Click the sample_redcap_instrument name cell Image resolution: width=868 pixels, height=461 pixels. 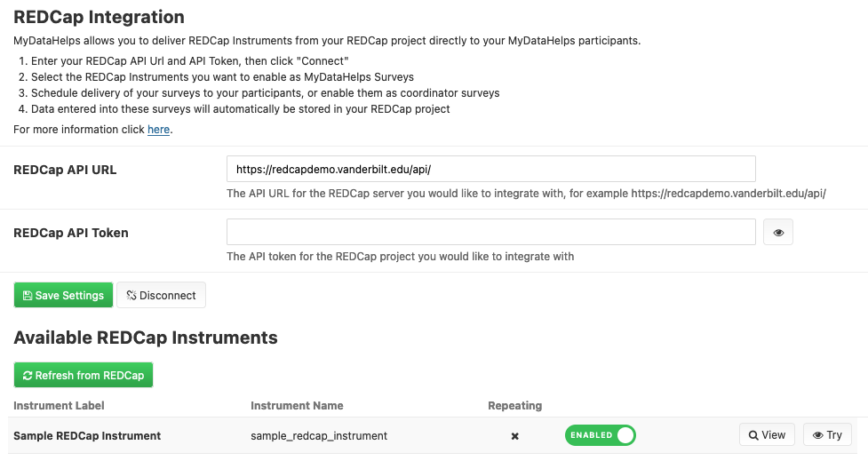coord(319,436)
